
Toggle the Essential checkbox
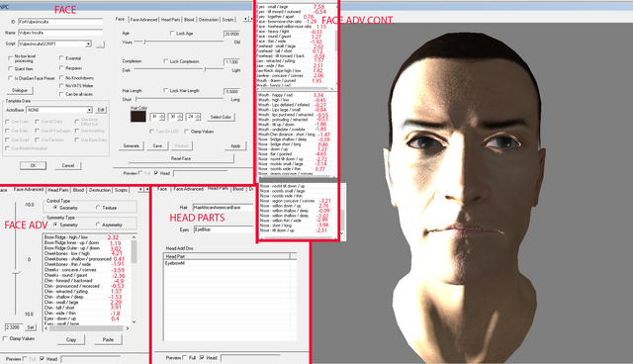point(61,57)
